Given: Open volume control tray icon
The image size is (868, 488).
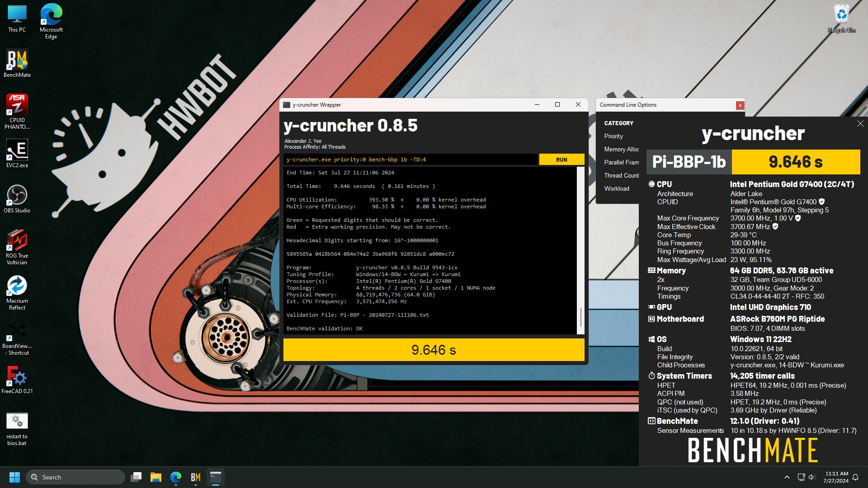Looking at the screenshot, I should 811,477.
